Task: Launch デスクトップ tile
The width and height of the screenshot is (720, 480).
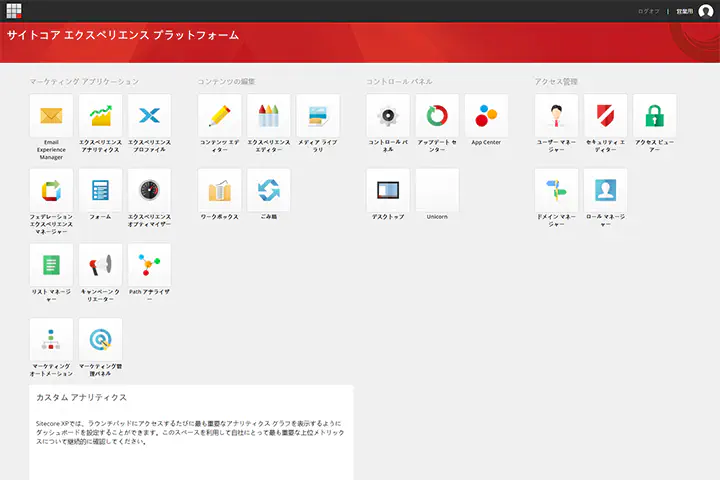Action: tap(388, 190)
